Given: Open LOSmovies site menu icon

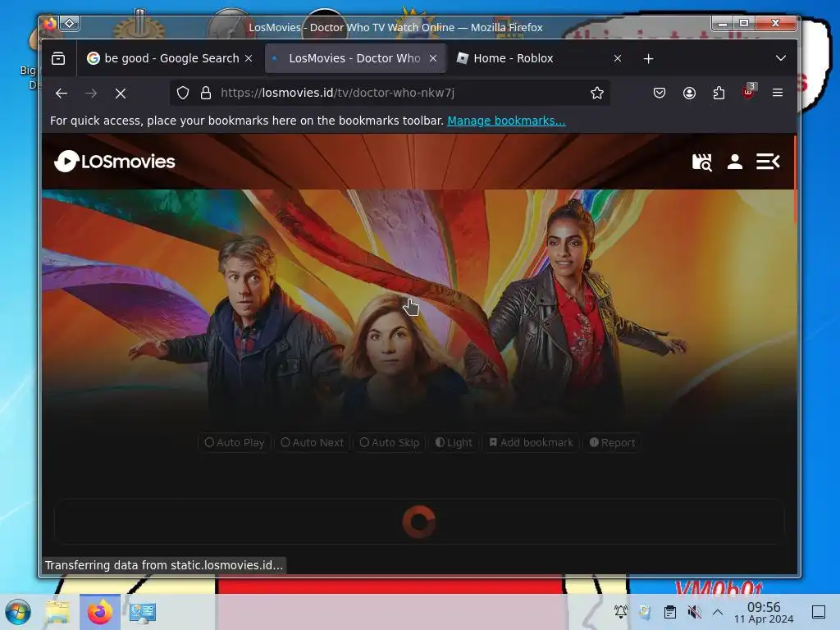Looking at the screenshot, I should [x=768, y=162].
